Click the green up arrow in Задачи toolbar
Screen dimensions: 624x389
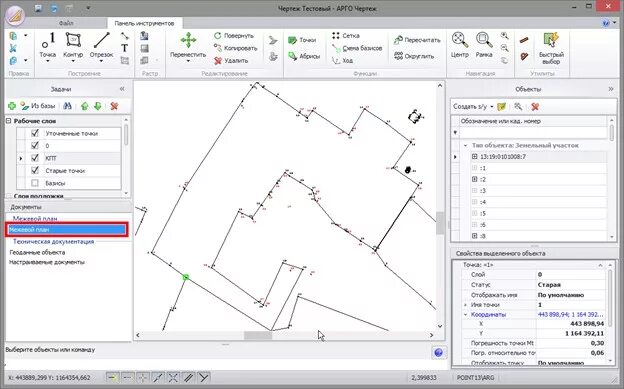tap(84, 106)
